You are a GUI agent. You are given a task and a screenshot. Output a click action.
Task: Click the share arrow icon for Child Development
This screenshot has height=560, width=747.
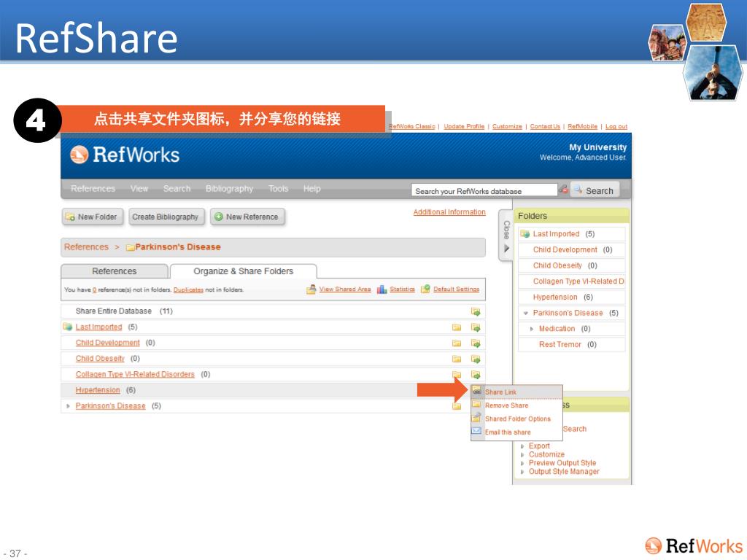click(476, 343)
